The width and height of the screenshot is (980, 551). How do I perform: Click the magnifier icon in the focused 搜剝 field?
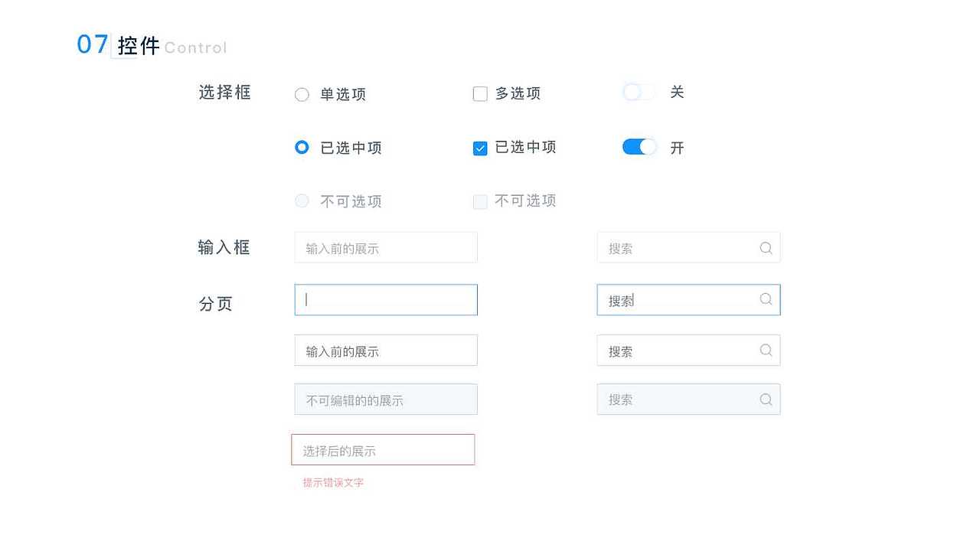click(766, 299)
